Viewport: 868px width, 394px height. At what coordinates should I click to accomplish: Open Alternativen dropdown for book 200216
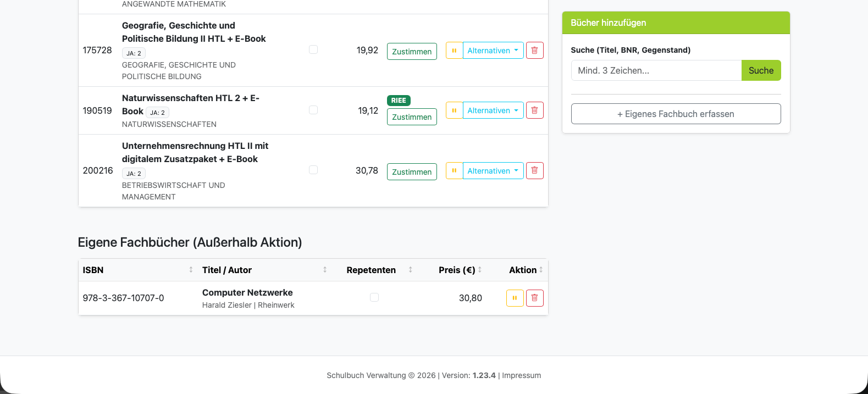(x=493, y=171)
